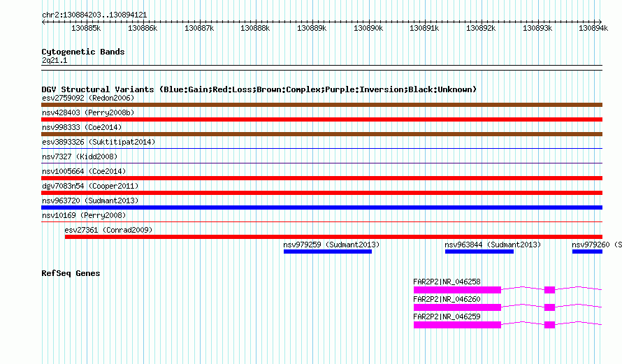Viewport: 622px width, 364px height.
Task: Click dgv7083n54 (Cooper2011) label
Action: (x=90, y=186)
